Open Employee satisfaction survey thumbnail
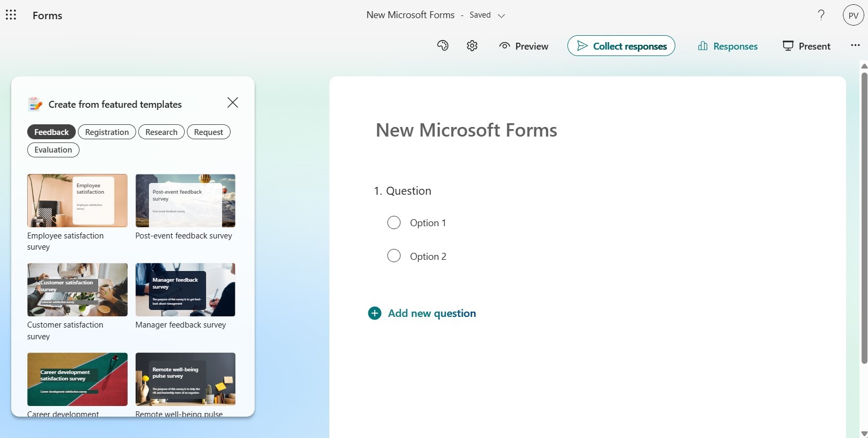 click(x=77, y=201)
